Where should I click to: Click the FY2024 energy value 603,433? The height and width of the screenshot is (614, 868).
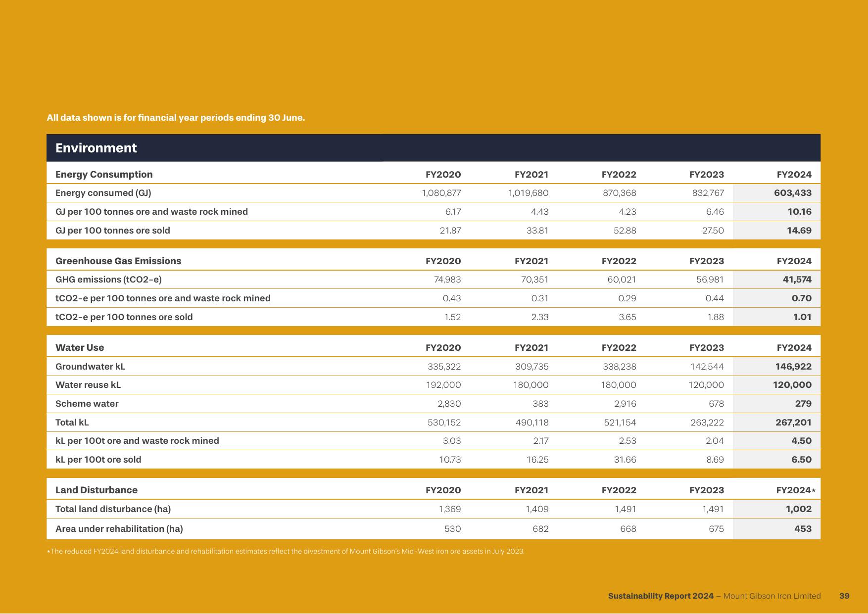point(793,193)
